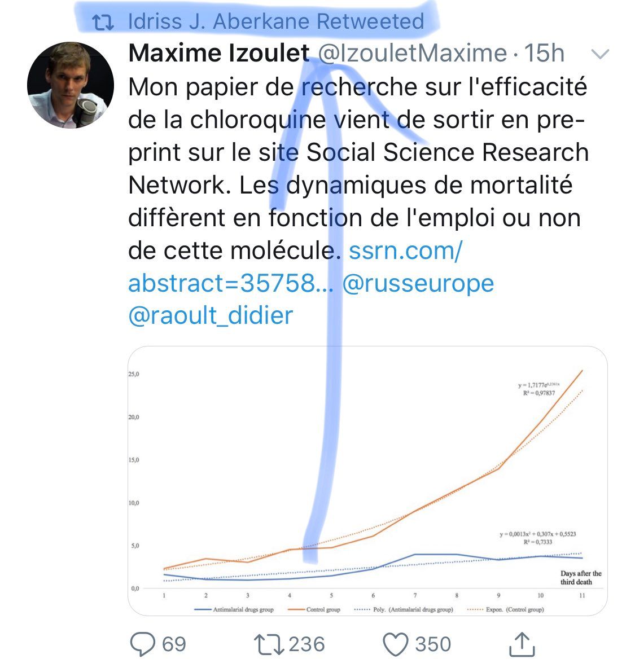Like the tweet with heart icon
Screen dimensions: 635x672
[395, 644]
